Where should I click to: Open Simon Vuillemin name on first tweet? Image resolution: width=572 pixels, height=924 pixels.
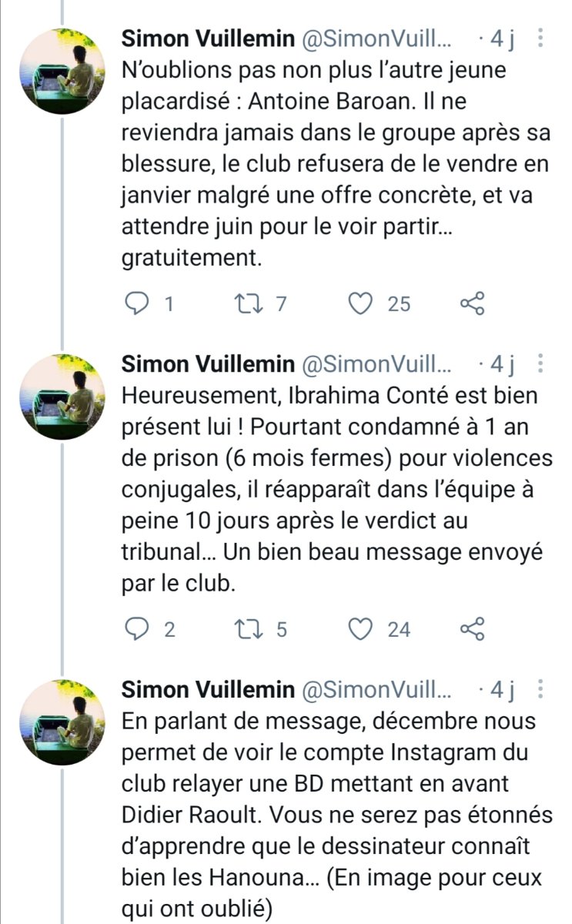[208, 38]
